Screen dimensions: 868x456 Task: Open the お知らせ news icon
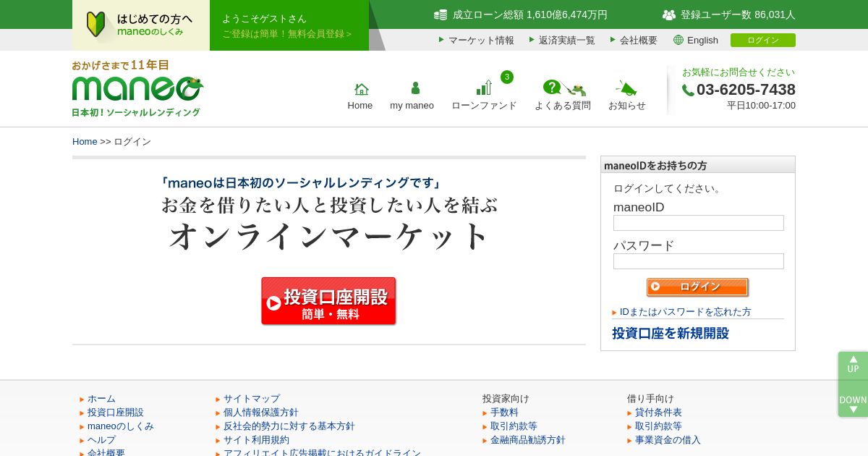626,88
